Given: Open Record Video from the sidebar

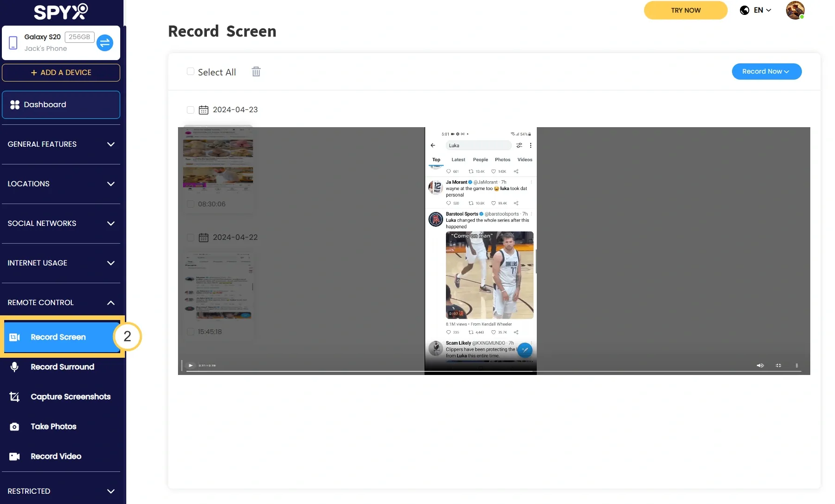Looking at the screenshot, I should coord(62,456).
